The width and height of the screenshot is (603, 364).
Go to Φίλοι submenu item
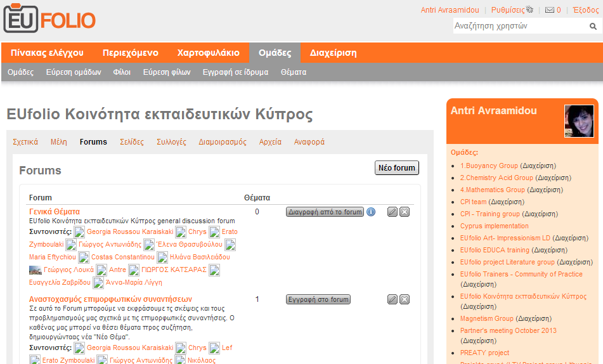pyautogui.click(x=122, y=72)
